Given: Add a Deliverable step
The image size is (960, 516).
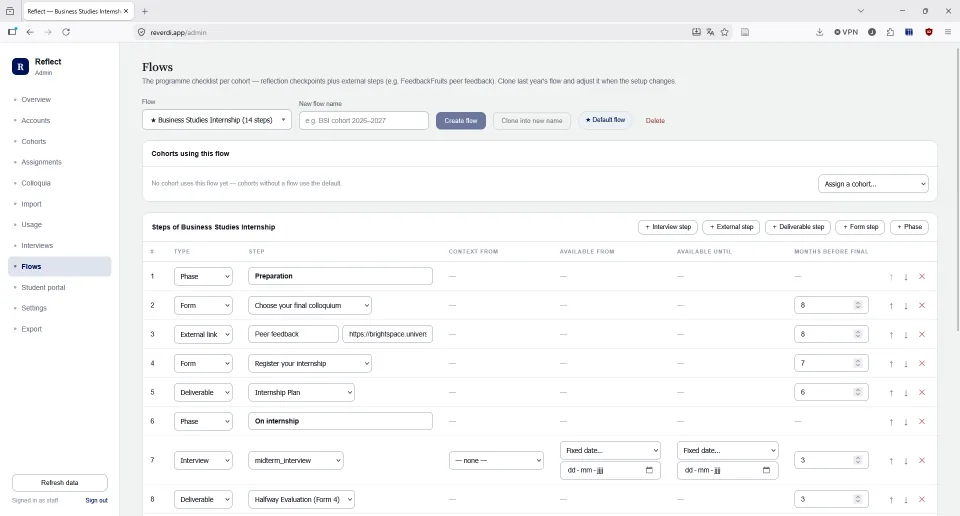Looking at the screenshot, I should pyautogui.click(x=798, y=227).
